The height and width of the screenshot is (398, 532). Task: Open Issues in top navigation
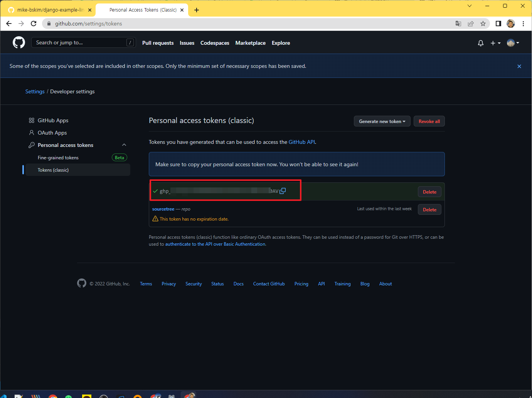click(x=187, y=43)
